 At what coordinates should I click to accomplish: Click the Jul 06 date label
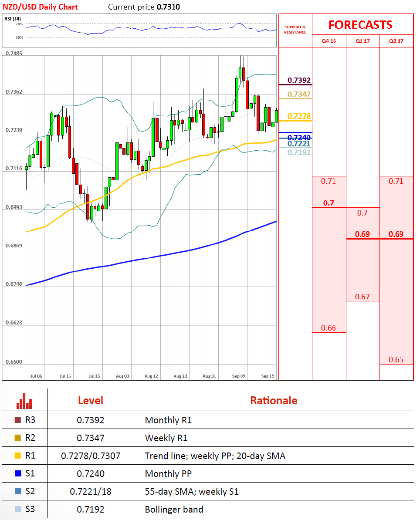tap(36, 376)
